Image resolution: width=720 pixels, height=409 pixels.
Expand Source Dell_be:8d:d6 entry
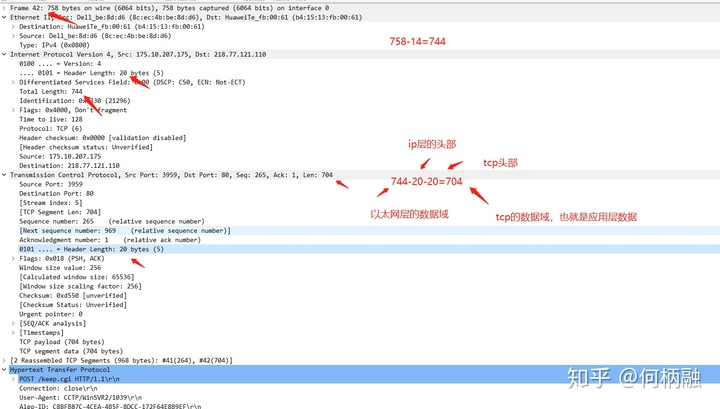13,36
